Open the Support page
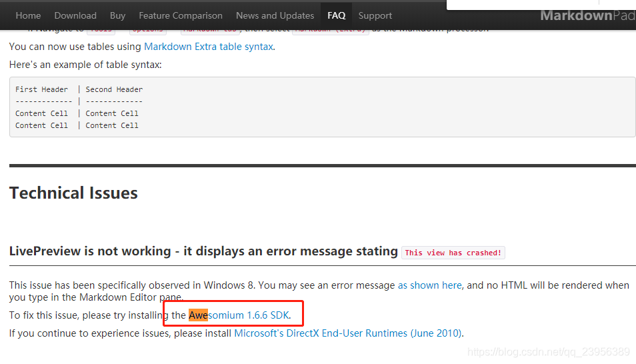 point(375,15)
